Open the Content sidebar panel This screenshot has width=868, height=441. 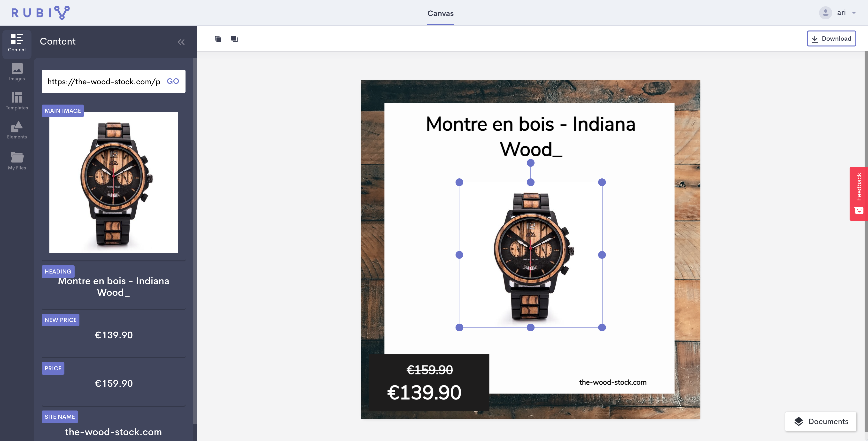pos(17,43)
